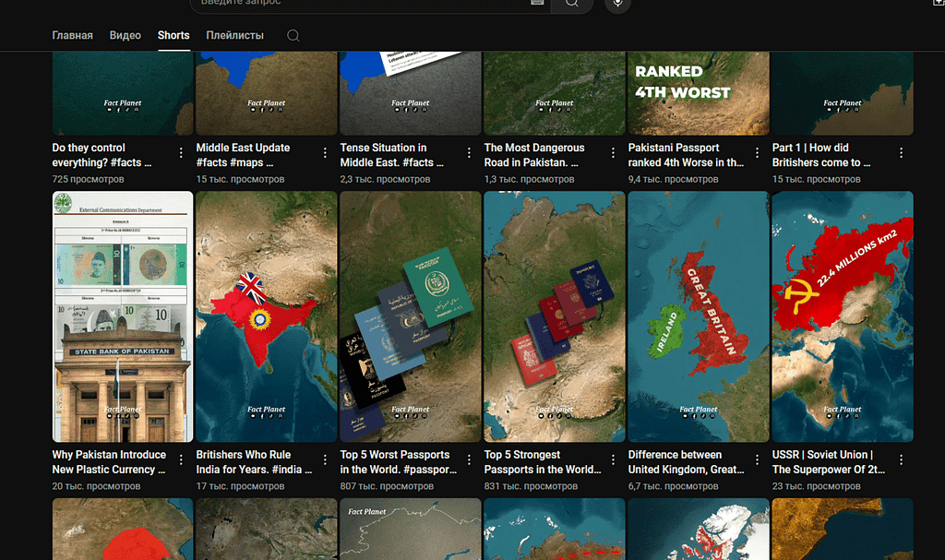Screen dimensions: 945x560
Task: Click "807 тыс. просмотров" view count
Action: (387, 486)
